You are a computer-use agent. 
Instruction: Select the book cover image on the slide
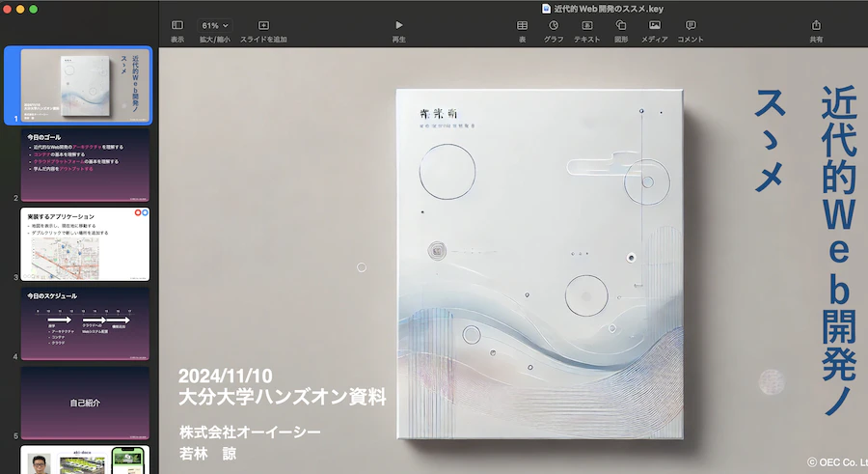click(540, 264)
